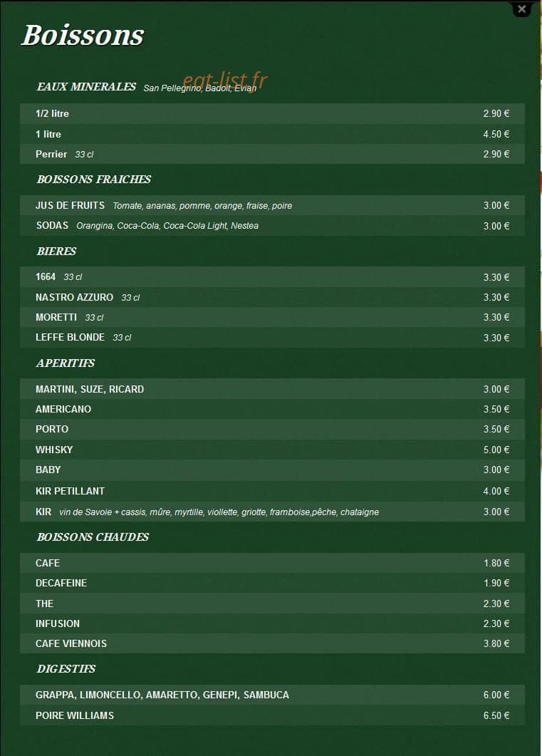Choose the Perrier 33 cl item
The image size is (542, 756).
(272, 155)
